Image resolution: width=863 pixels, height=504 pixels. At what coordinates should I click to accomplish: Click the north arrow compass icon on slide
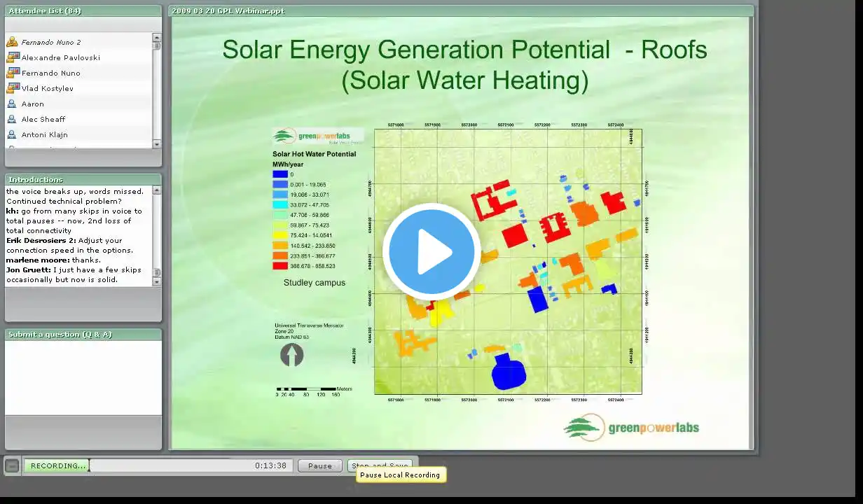click(291, 355)
